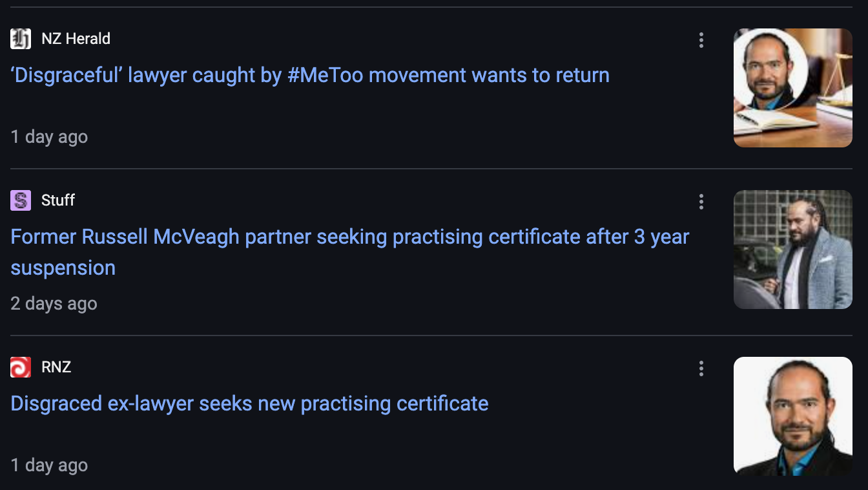Open three-dot menu for the Stuff article
The image size is (868, 490).
coord(701,202)
